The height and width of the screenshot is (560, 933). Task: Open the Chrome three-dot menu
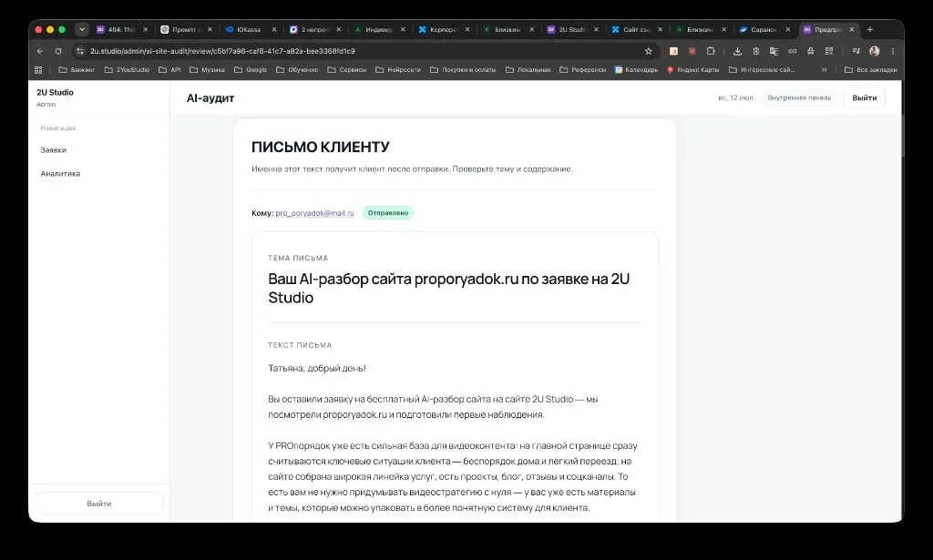[x=893, y=51]
